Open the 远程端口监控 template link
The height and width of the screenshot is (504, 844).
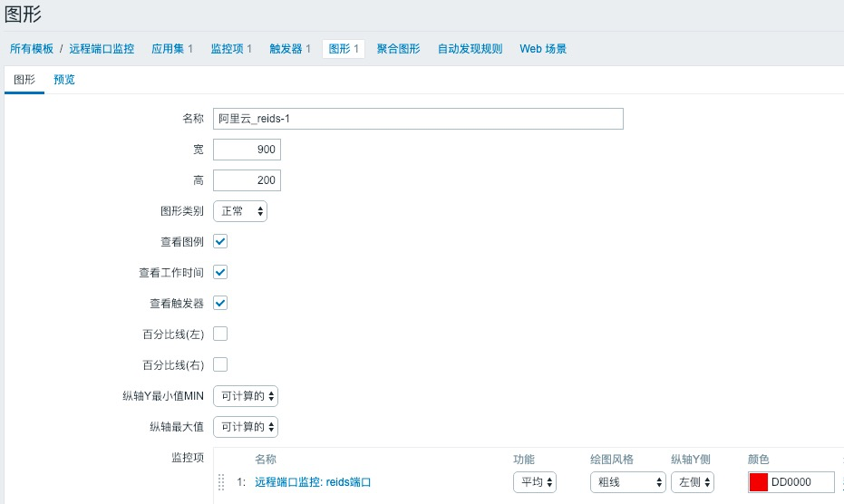tap(102, 48)
